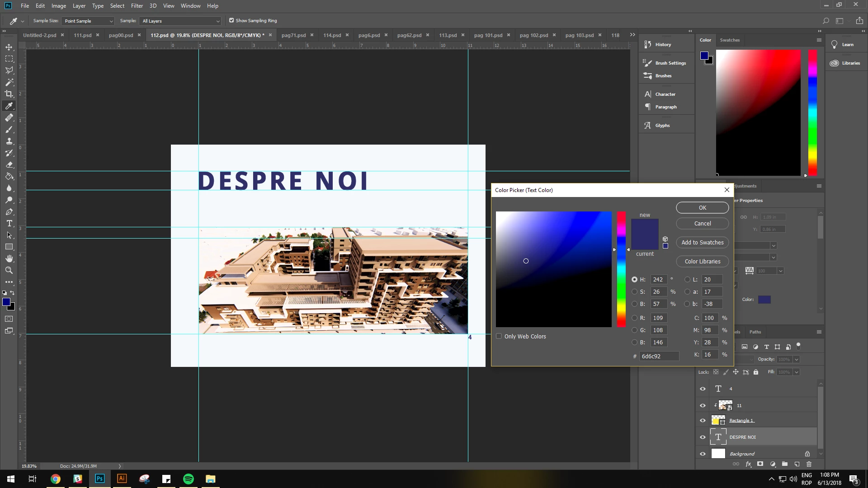Hide the DESPRE NOI layer
Image resolution: width=868 pixels, height=488 pixels.
click(x=703, y=437)
